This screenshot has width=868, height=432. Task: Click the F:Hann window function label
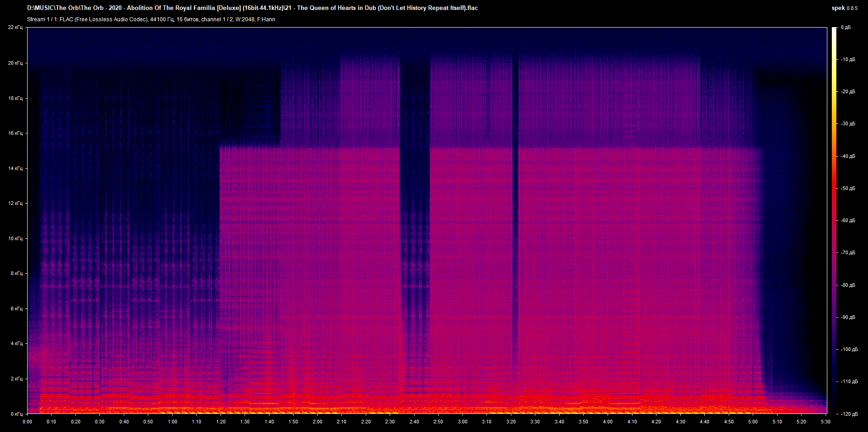click(267, 19)
